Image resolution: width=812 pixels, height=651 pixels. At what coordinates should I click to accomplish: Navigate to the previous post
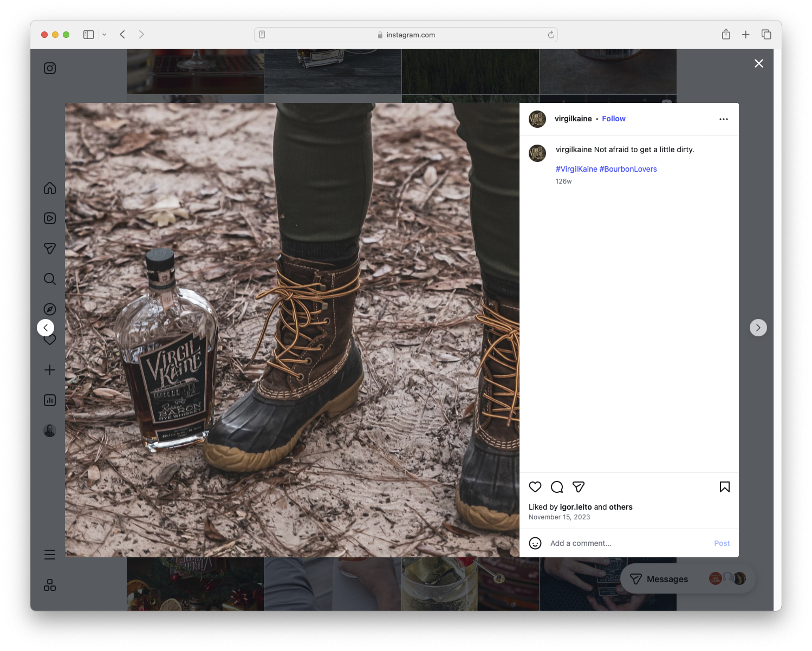tap(46, 327)
